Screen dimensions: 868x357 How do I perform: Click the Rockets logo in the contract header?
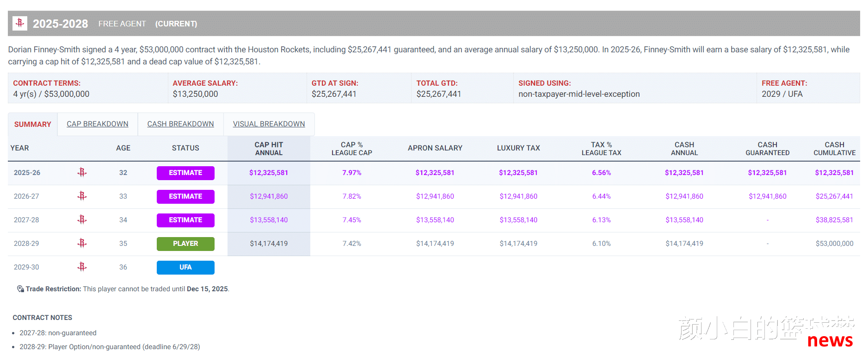20,23
